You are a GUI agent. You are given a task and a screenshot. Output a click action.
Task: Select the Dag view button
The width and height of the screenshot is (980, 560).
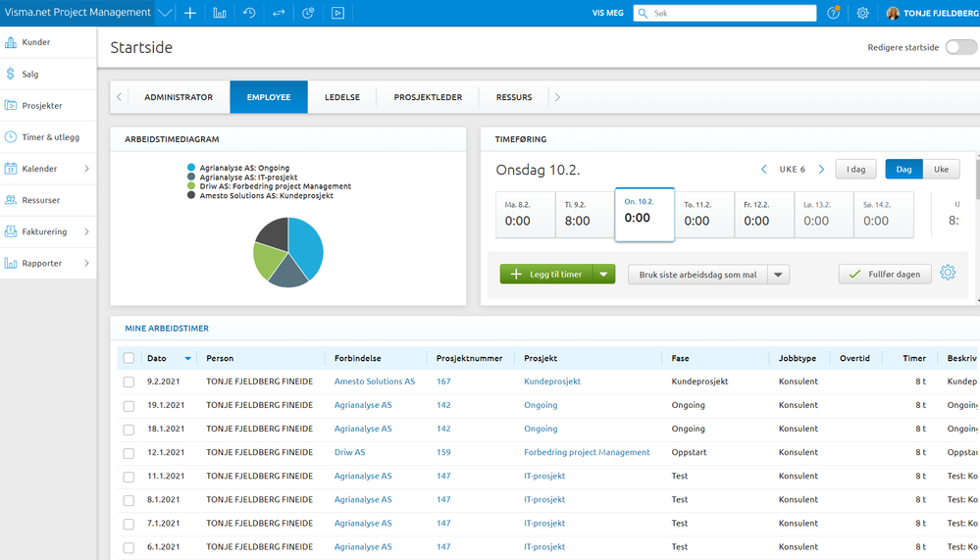click(x=903, y=169)
